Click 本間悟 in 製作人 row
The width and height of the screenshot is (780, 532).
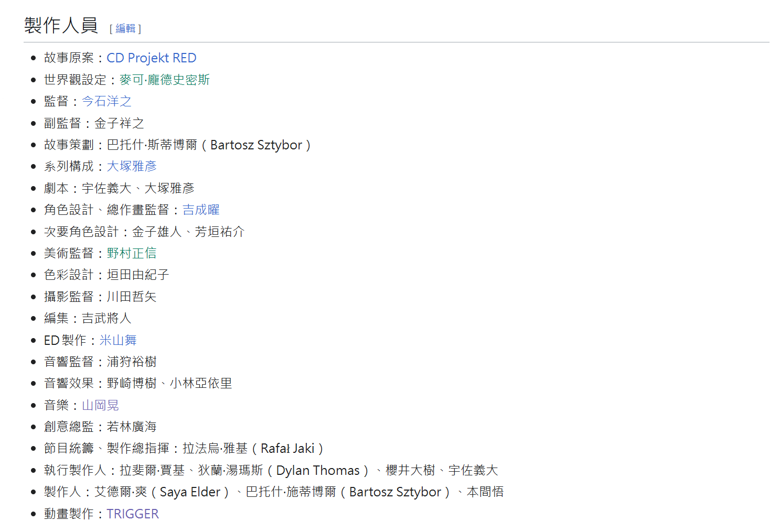(485, 492)
